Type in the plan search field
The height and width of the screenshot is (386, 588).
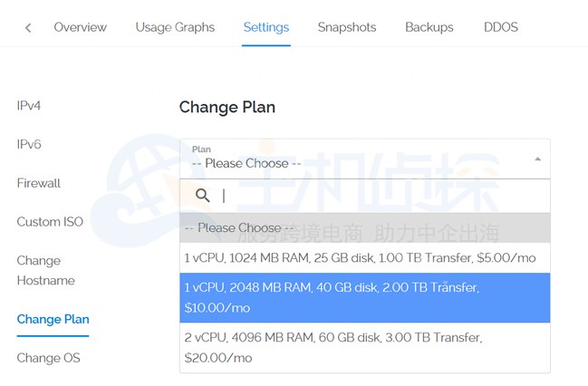pos(381,196)
